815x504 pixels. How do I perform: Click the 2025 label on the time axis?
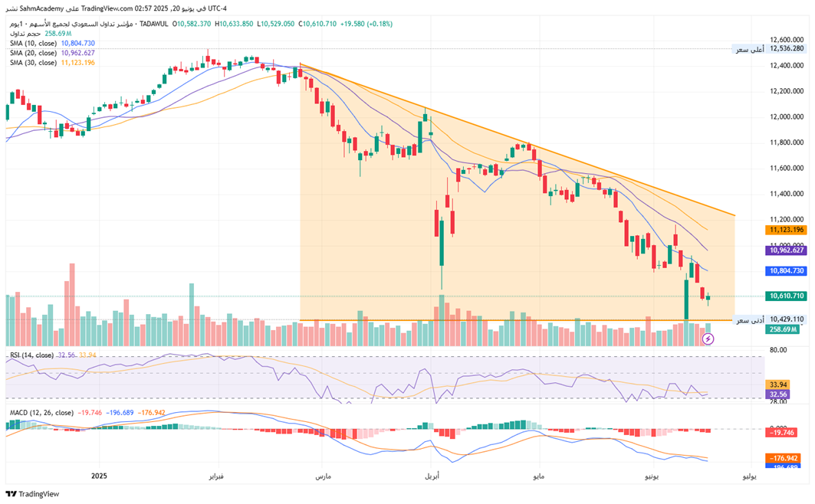click(99, 476)
